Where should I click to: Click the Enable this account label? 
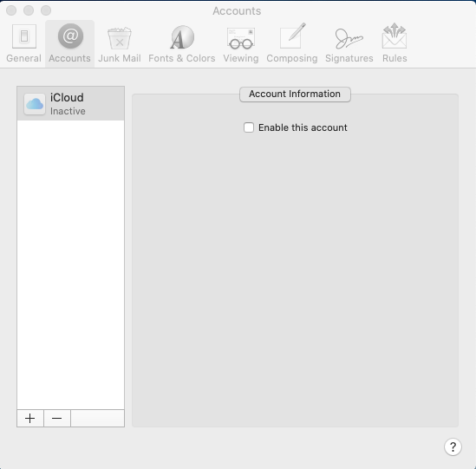coord(303,127)
